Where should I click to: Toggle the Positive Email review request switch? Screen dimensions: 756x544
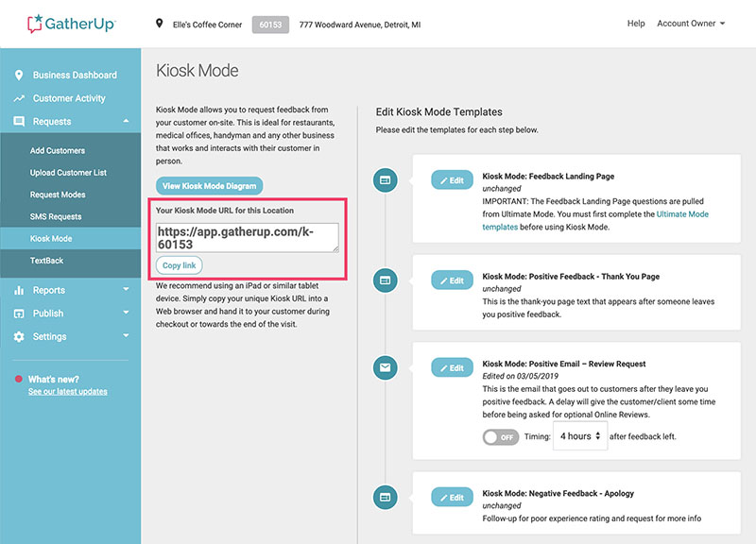tap(501, 437)
